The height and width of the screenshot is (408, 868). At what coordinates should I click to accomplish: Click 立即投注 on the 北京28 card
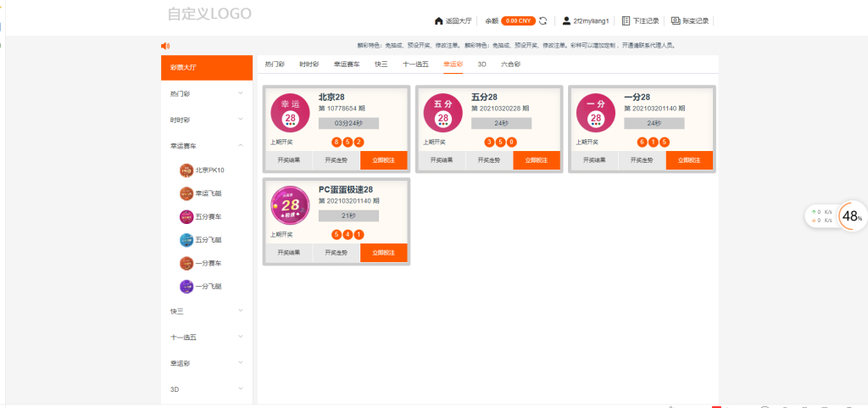point(383,159)
